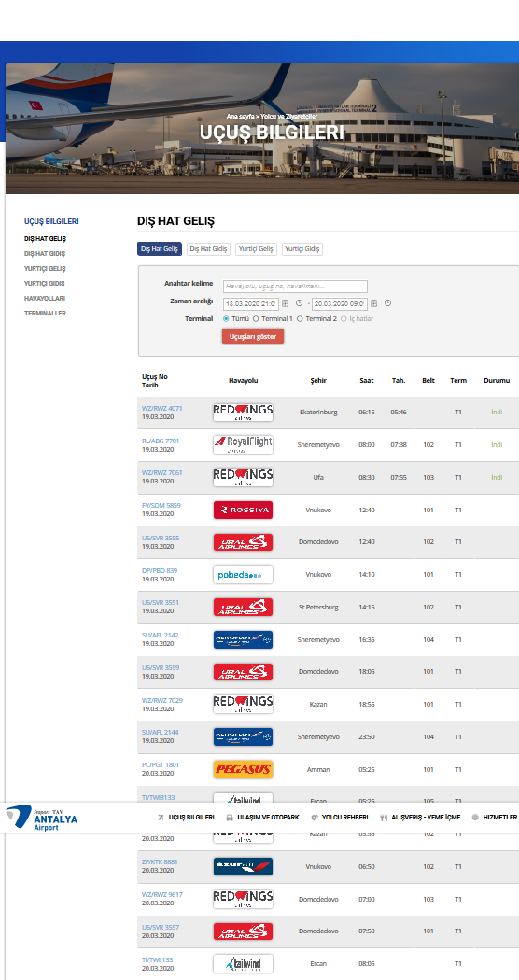Open DIŞ HAT GİDİŞ in the sidebar
The width and height of the screenshot is (519, 980).
click(x=45, y=254)
